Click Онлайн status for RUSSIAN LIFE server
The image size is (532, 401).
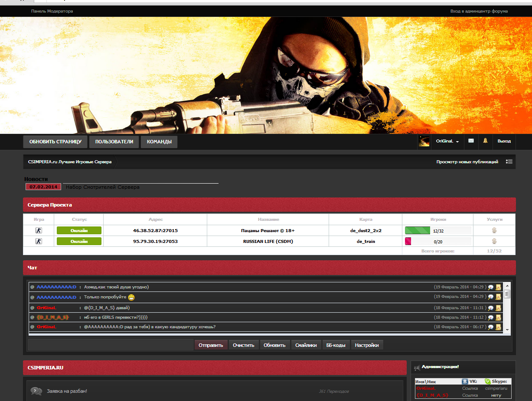pos(79,241)
